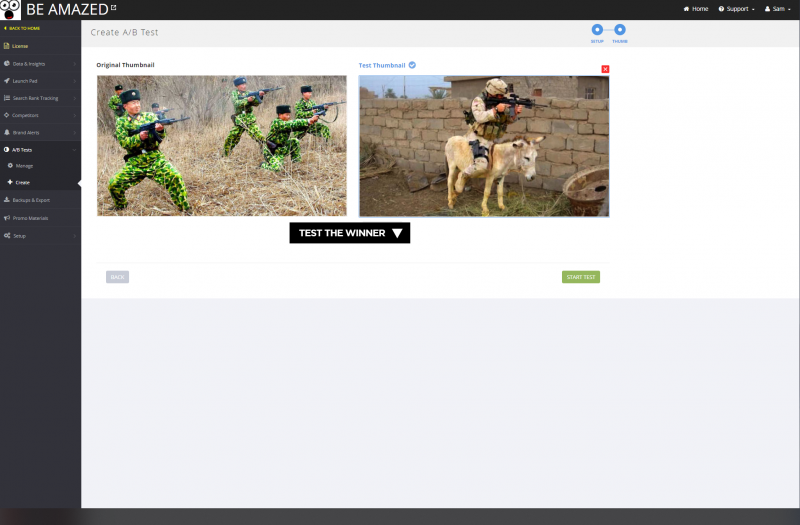Go to Home in top navigation
The image size is (800, 525).
coord(695,8)
